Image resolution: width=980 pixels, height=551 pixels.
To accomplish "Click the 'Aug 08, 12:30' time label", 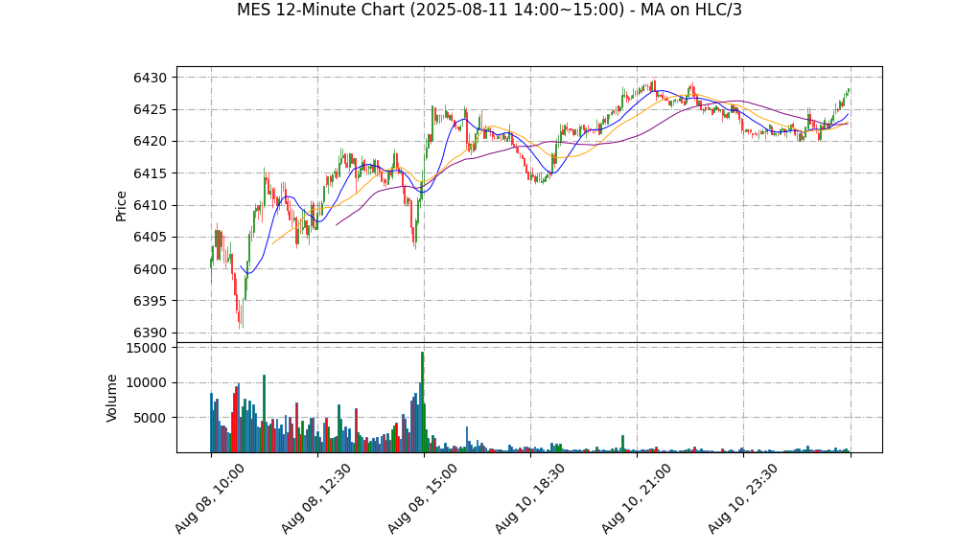I will tap(315, 498).
